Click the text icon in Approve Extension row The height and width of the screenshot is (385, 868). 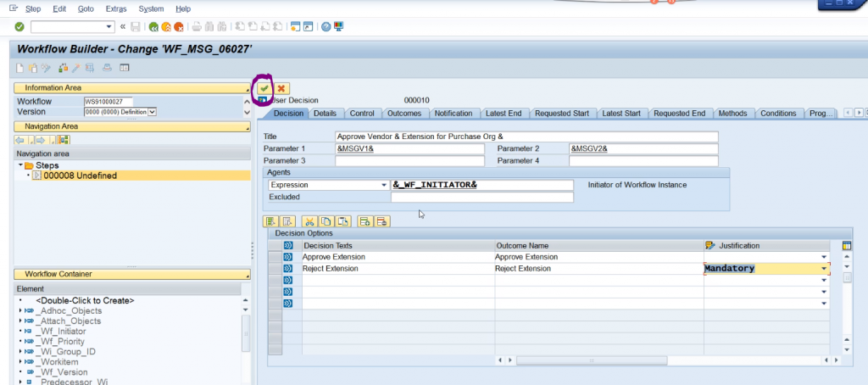tap(288, 257)
